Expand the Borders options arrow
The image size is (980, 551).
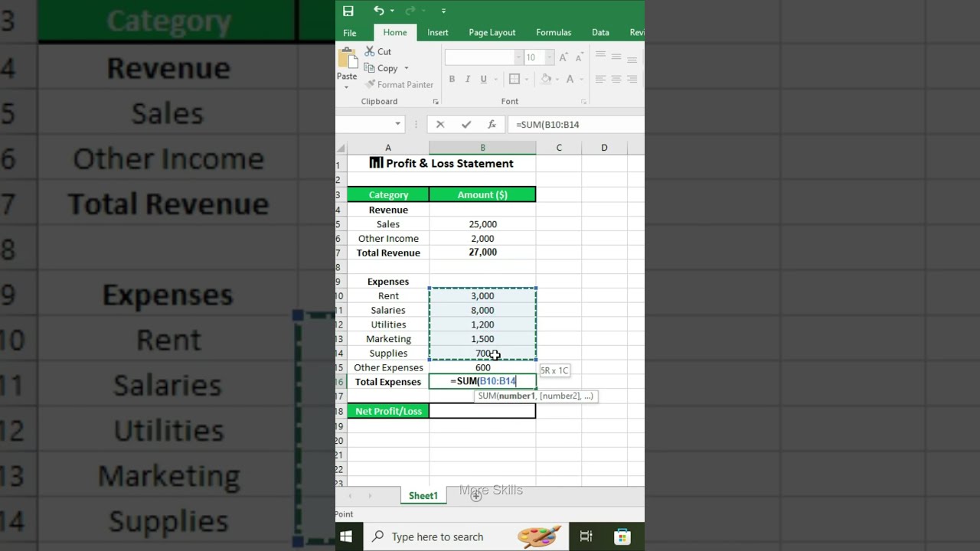click(x=527, y=79)
